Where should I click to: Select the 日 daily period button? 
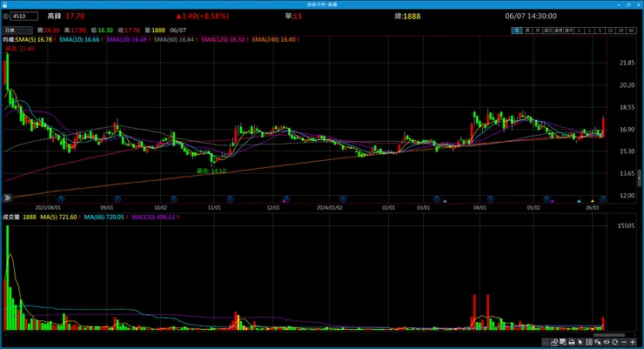[x=517, y=30]
